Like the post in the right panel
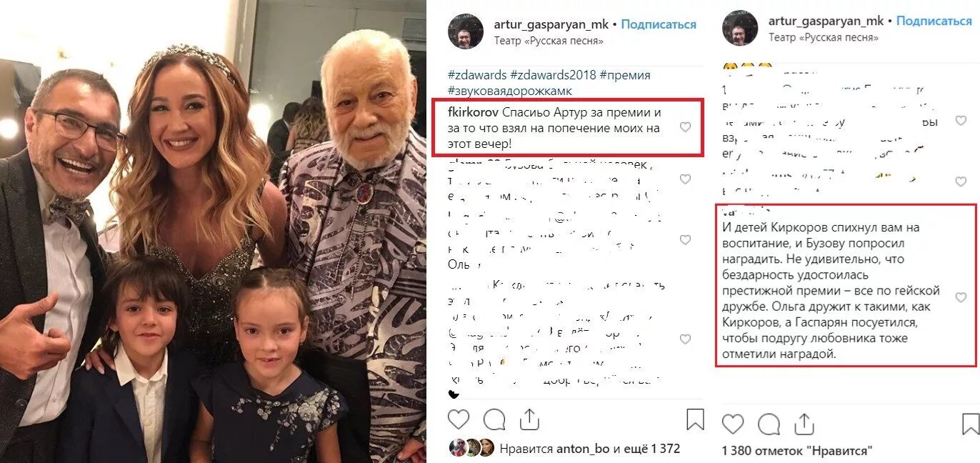Image resolution: width=980 pixels, height=463 pixels. [x=733, y=424]
